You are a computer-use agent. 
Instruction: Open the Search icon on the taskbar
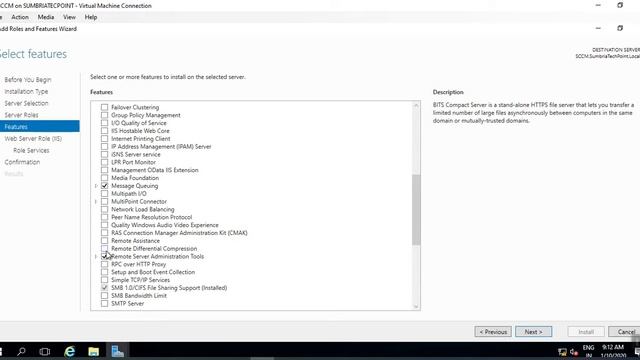coord(21,351)
